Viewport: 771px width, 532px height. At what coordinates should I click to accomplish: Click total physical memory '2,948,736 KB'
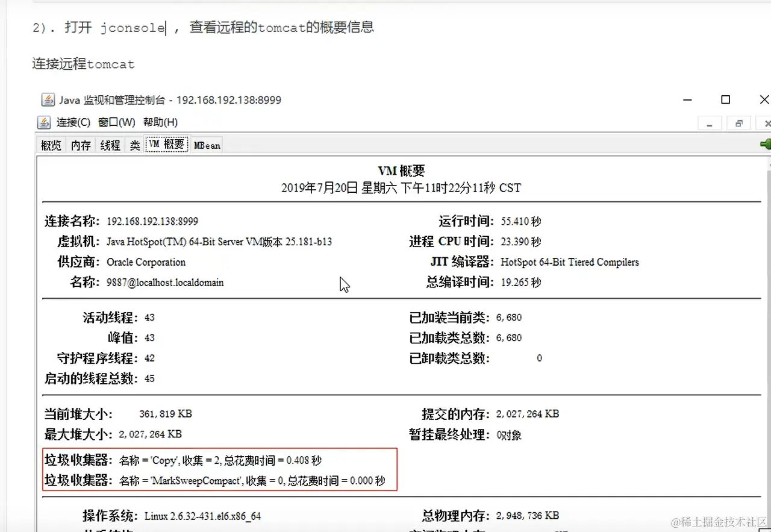click(x=528, y=516)
